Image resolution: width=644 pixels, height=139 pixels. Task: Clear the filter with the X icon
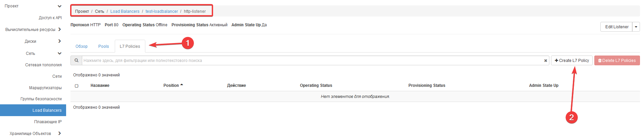coord(546,61)
